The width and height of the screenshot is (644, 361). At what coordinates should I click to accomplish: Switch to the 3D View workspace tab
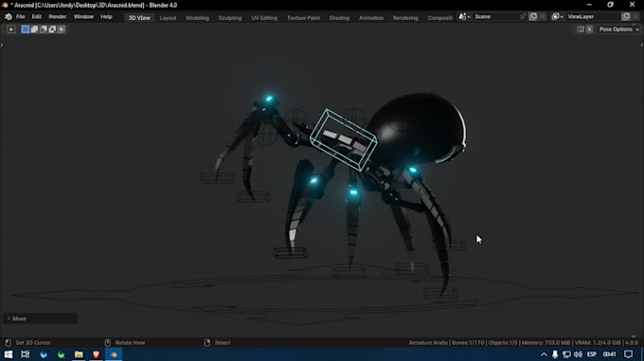[139, 18]
